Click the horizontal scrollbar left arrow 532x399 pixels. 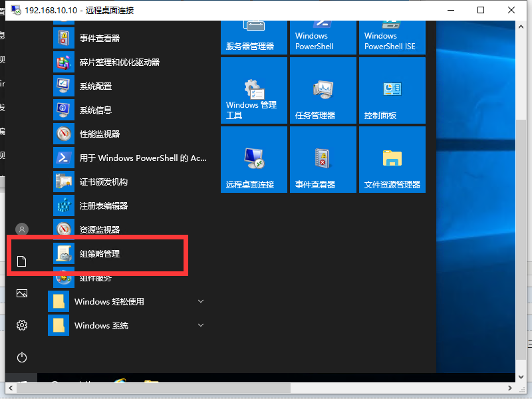(11, 388)
